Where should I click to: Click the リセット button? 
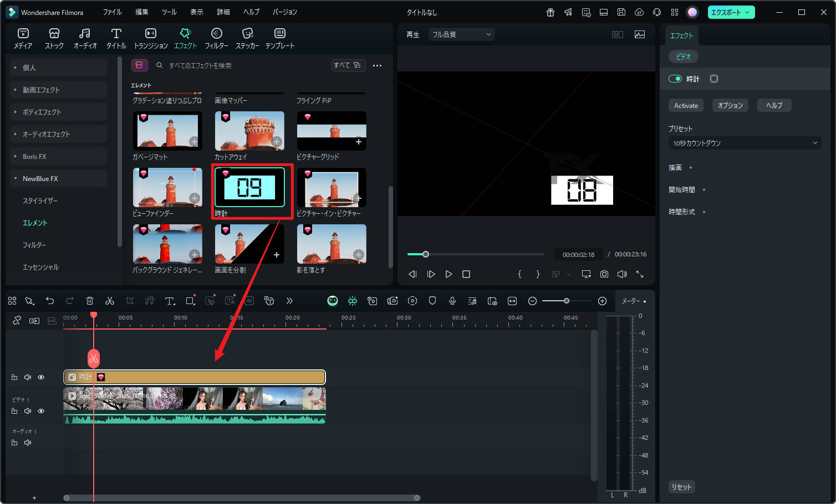click(681, 487)
